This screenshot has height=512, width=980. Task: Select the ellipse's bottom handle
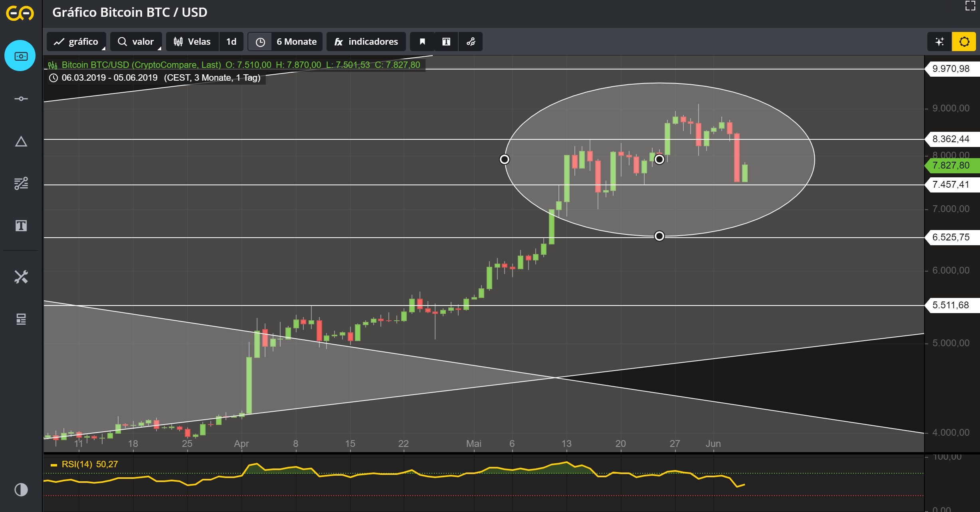[x=659, y=236]
